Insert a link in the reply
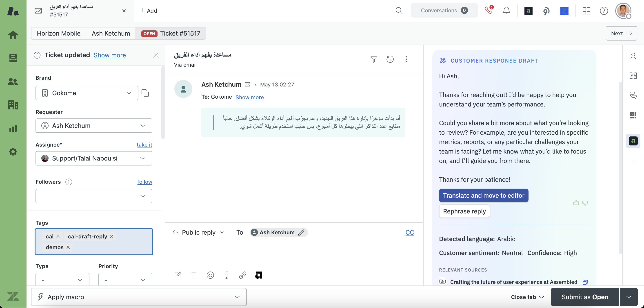The image size is (644, 308). click(242, 275)
